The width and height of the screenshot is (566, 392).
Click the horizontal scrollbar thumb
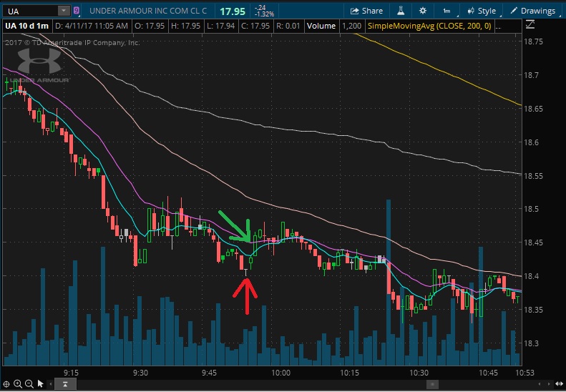(x=432, y=384)
